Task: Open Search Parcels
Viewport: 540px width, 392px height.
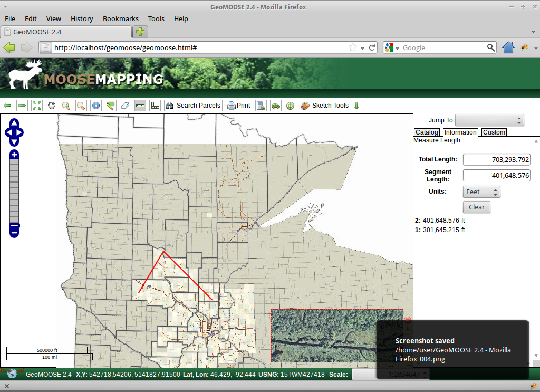Action: click(193, 106)
